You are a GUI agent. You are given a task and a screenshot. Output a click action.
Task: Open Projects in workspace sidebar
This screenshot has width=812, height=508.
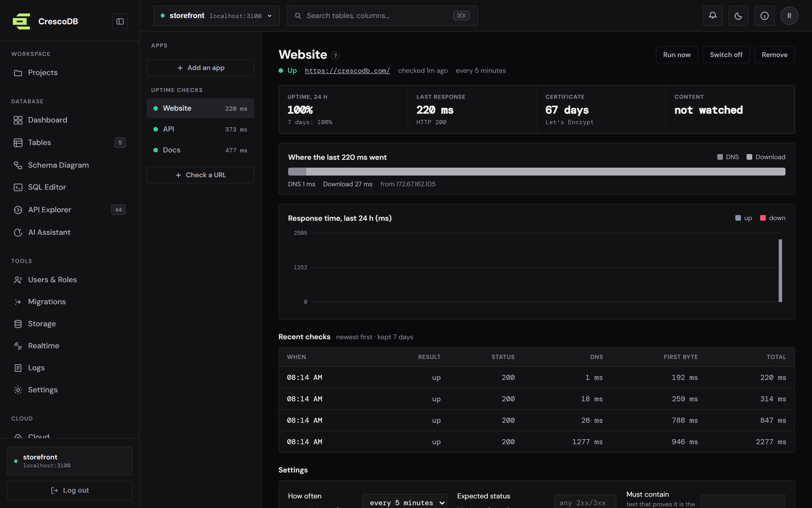(x=69, y=73)
